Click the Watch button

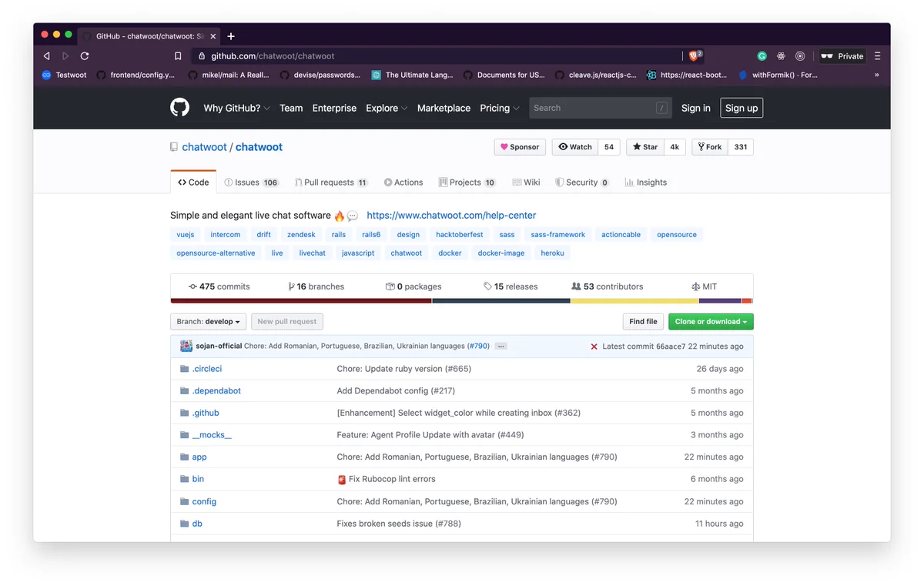pos(575,147)
